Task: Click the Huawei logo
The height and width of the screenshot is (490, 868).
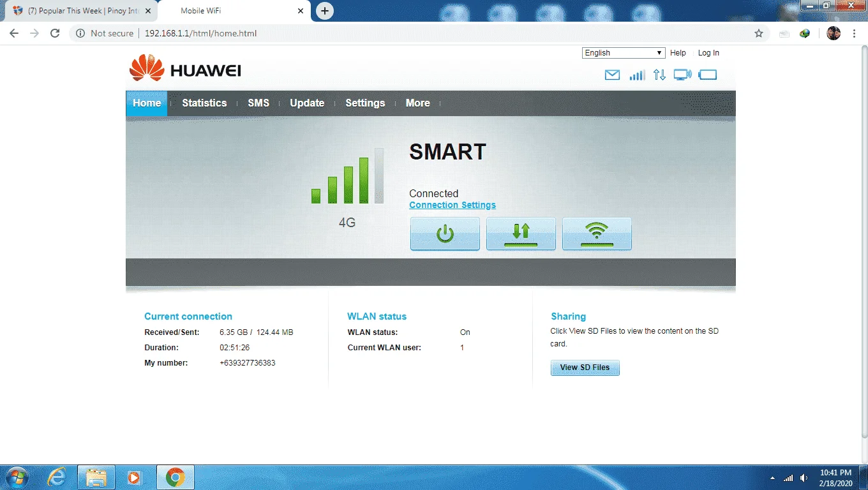Action: tap(185, 68)
